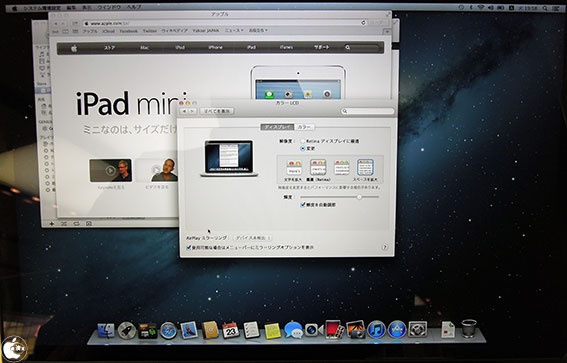Click ストア link on apple.com
This screenshot has height=363, width=567.
109,48
